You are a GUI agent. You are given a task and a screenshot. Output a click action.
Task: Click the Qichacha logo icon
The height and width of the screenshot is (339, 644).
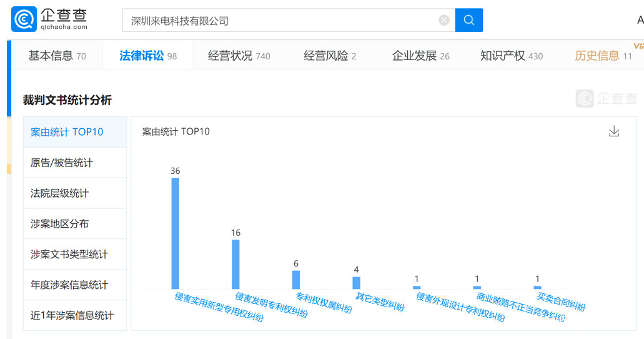(x=24, y=19)
